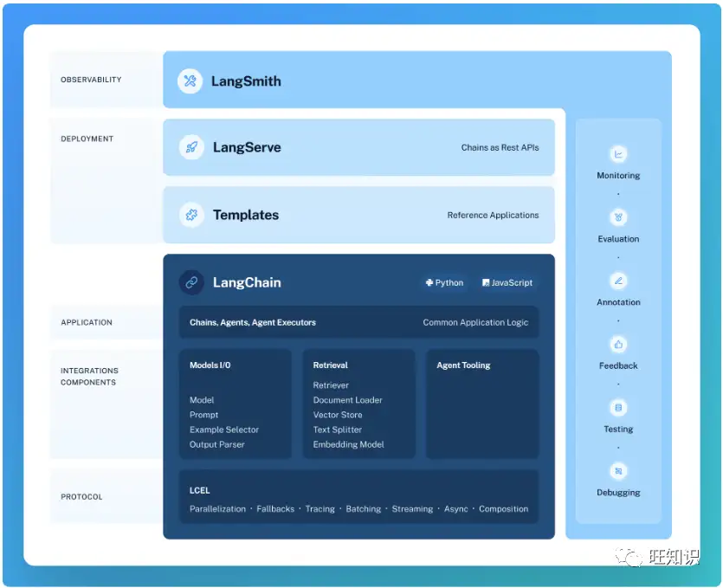This screenshot has height=588, width=723.
Task: Click the Monitoring chart icon
Action: [x=618, y=154]
